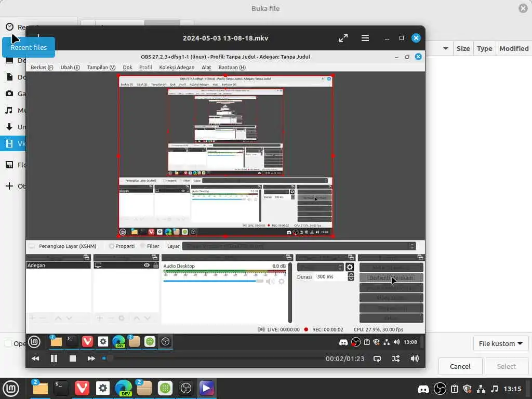Open the floppy-icon drive in the dialog sidebar
This screenshot has width=532, height=399.
[x=15, y=165]
